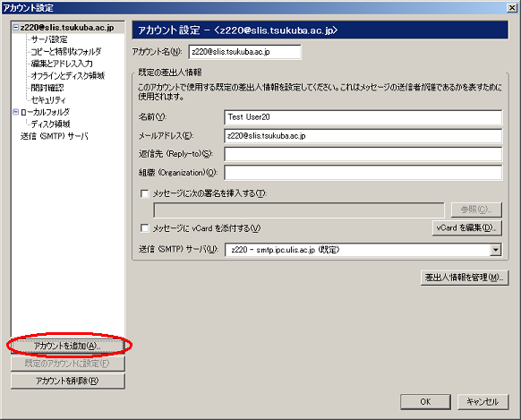Screen dimensions: 521x420
Task: Open セキュリティ settings item
Action: [x=48, y=99]
